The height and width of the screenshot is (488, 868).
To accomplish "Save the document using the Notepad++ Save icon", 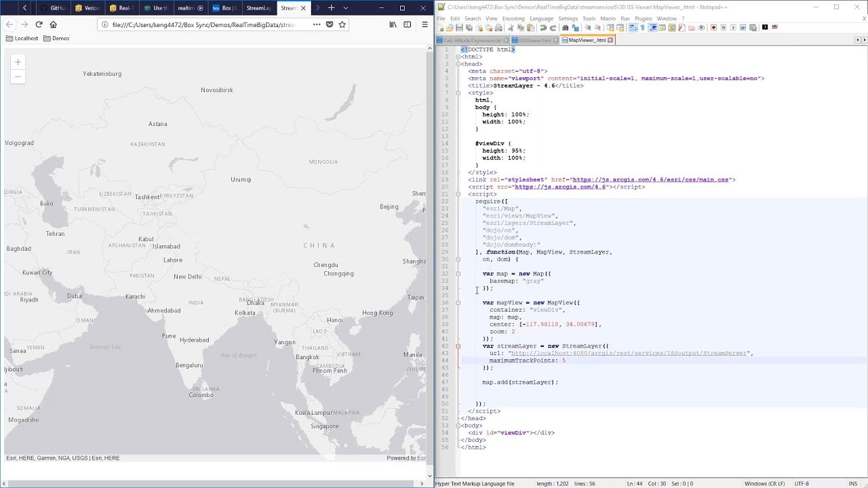I will coord(459,28).
